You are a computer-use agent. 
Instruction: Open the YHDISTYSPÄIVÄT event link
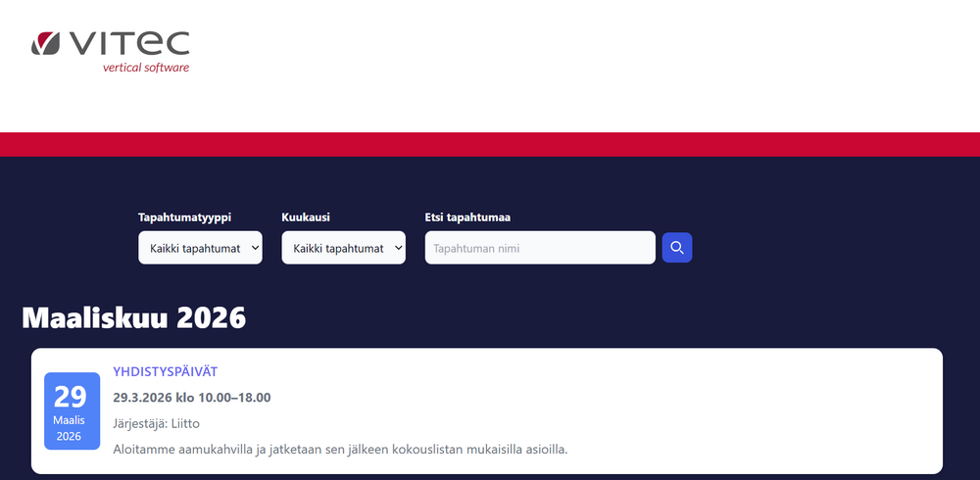pos(166,371)
